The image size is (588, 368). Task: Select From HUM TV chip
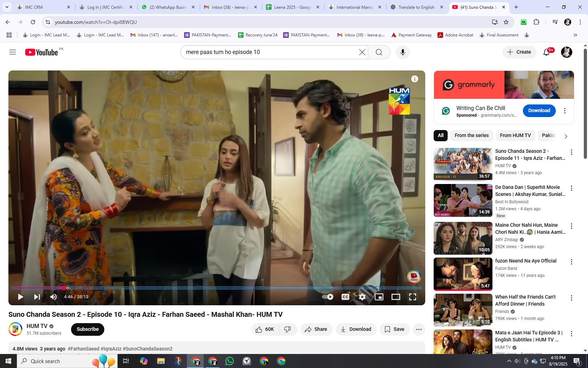(515, 135)
